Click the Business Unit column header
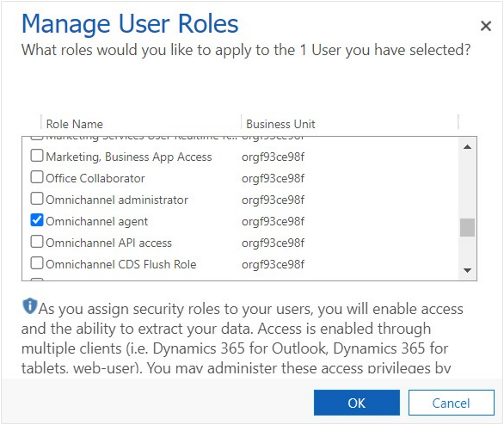Image resolution: width=504 pixels, height=425 pixels. pyautogui.click(x=280, y=124)
